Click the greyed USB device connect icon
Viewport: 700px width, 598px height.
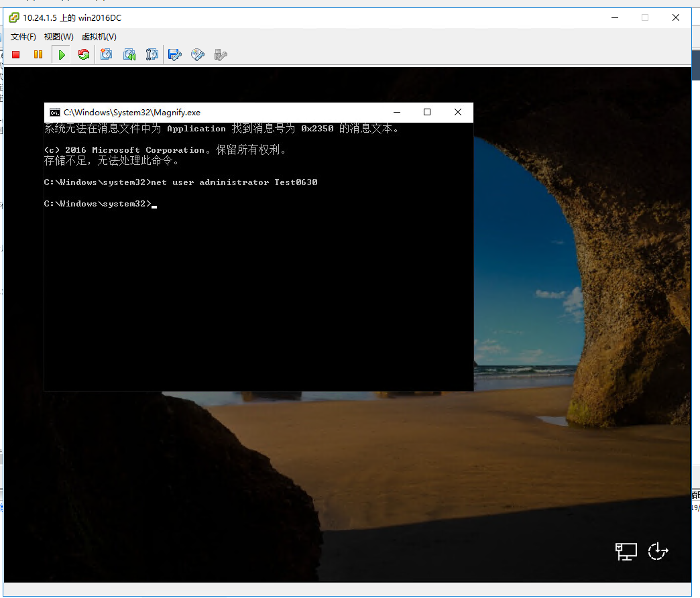(221, 54)
